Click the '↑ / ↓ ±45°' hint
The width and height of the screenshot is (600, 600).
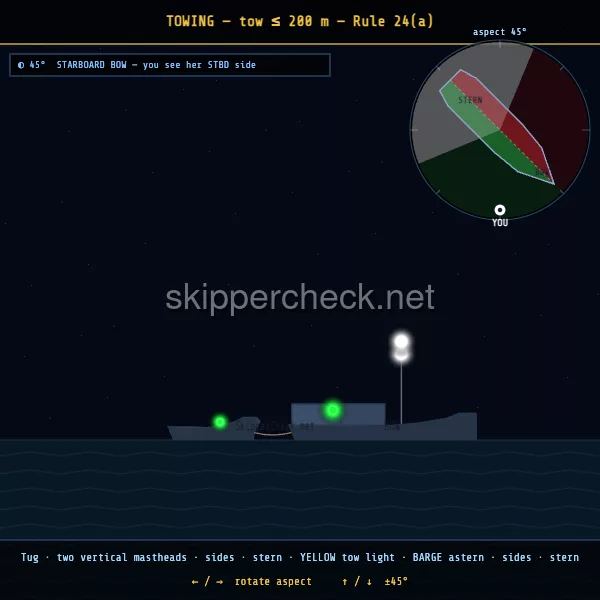[375, 581]
